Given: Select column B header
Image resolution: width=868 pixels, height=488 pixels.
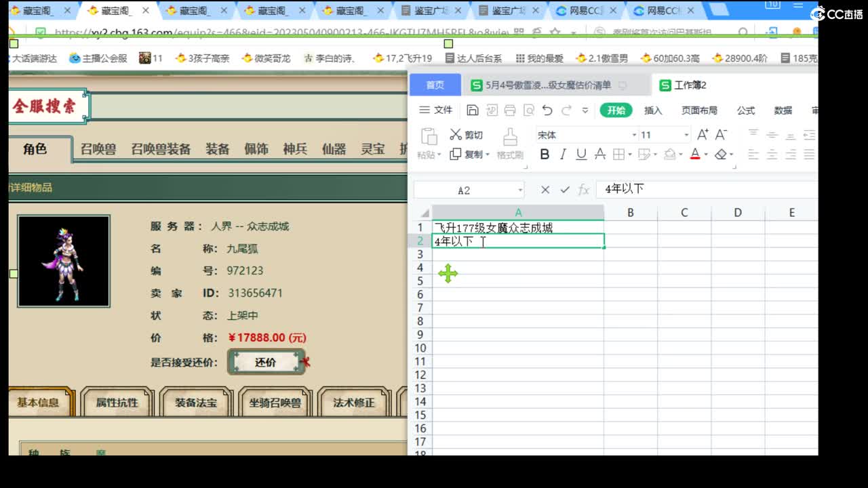Looking at the screenshot, I should [x=630, y=213].
